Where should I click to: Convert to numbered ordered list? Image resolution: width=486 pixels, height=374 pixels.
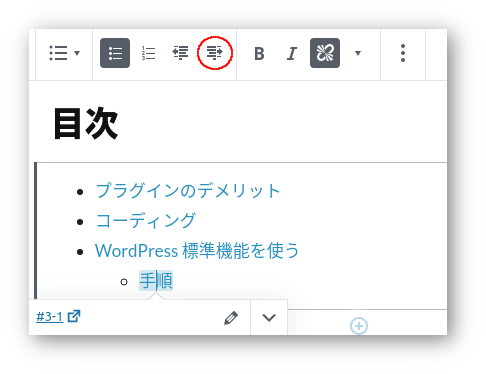[x=148, y=53]
